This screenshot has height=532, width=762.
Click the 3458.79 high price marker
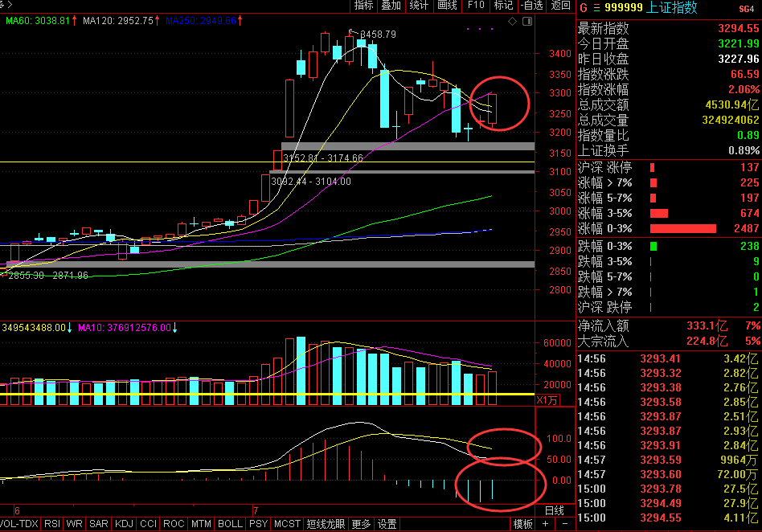click(378, 35)
